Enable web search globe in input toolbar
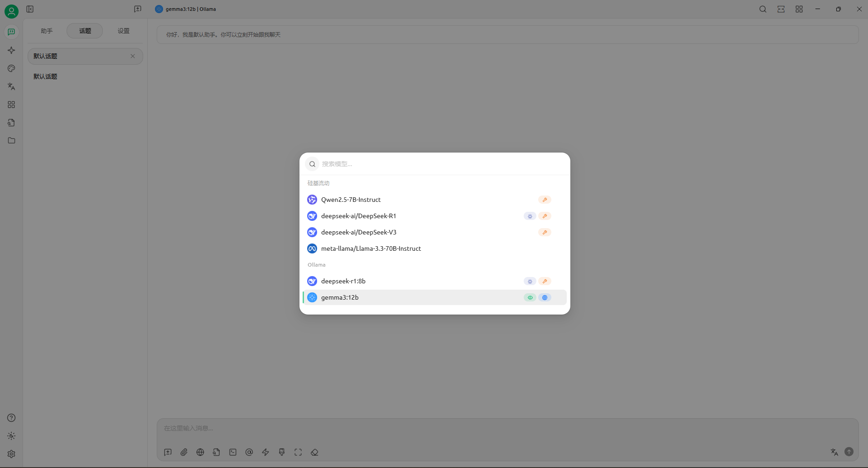The height and width of the screenshot is (468, 868). tap(200, 452)
